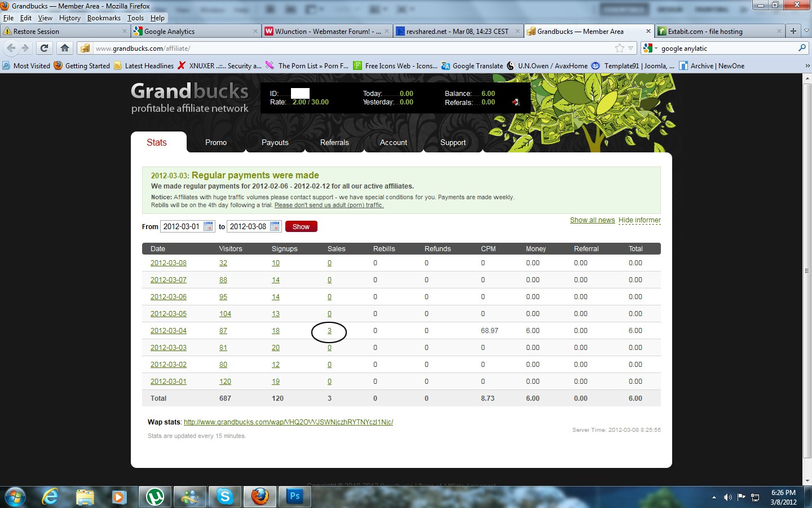Switch to the Payouts tab
This screenshot has width=812, height=508.
tap(275, 142)
